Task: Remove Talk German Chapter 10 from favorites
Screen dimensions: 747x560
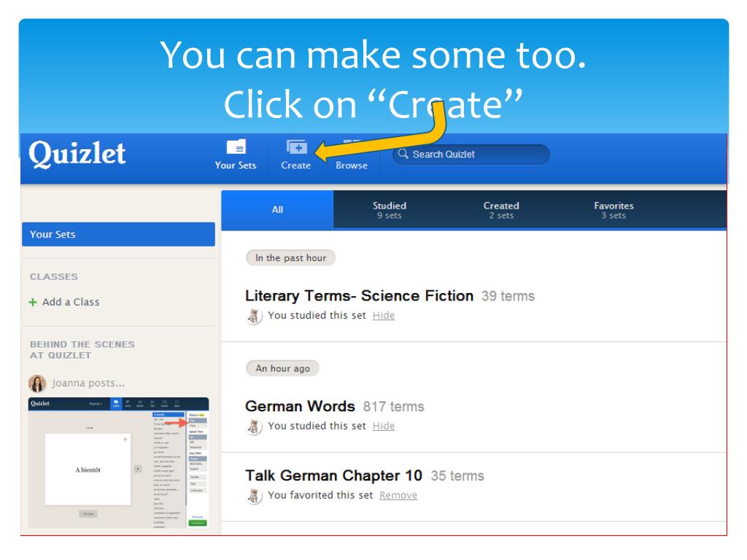Action: click(x=398, y=495)
